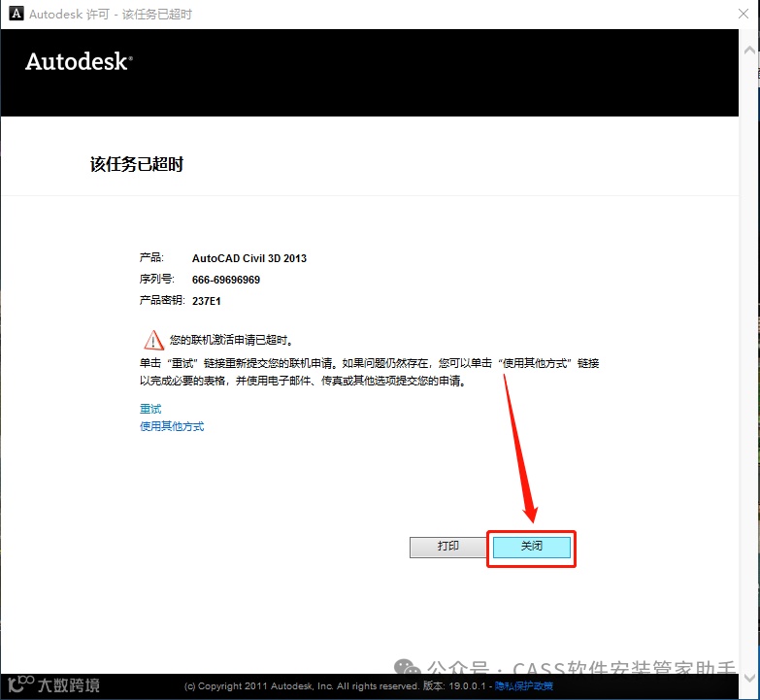Click the scrollbar down arrow
Image resolution: width=760 pixels, height=700 pixels.
[749, 678]
